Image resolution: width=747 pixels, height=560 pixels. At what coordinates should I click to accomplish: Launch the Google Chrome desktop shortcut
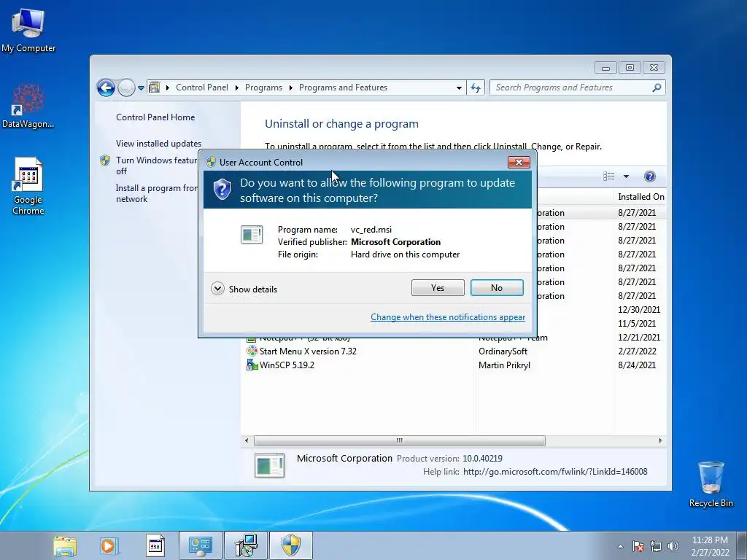pyautogui.click(x=28, y=186)
